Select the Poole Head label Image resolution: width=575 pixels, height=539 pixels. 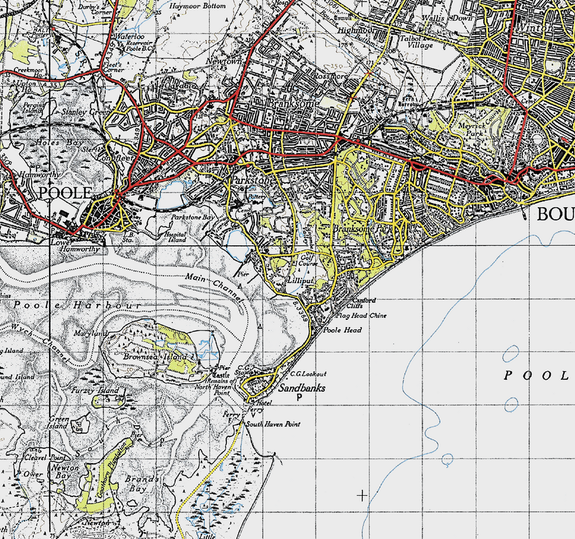click(343, 330)
